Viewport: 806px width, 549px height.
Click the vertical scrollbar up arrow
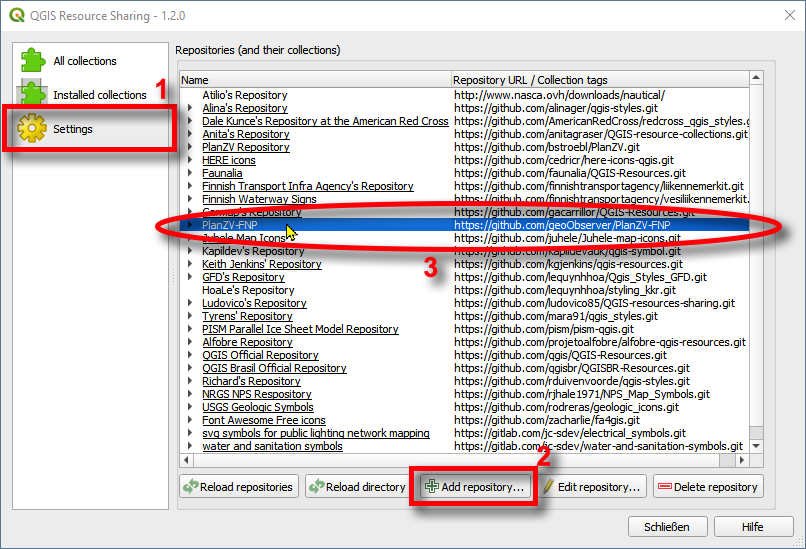click(756, 79)
